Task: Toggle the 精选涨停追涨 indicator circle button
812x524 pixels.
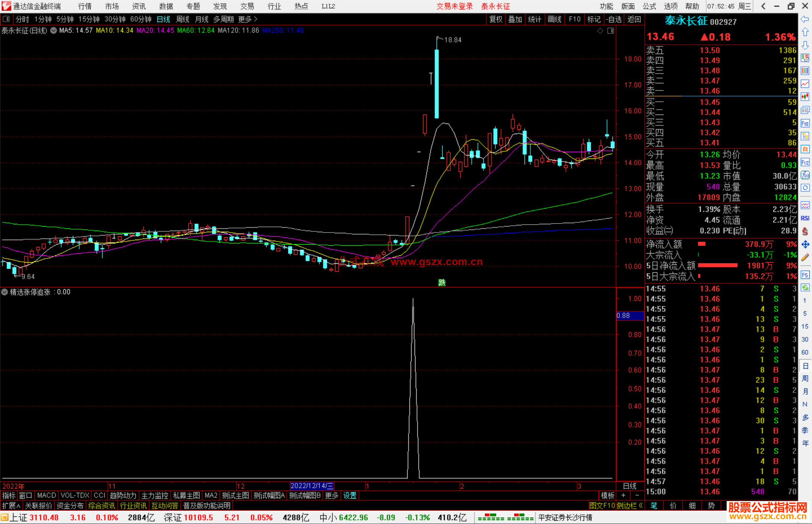Action: coord(5,292)
